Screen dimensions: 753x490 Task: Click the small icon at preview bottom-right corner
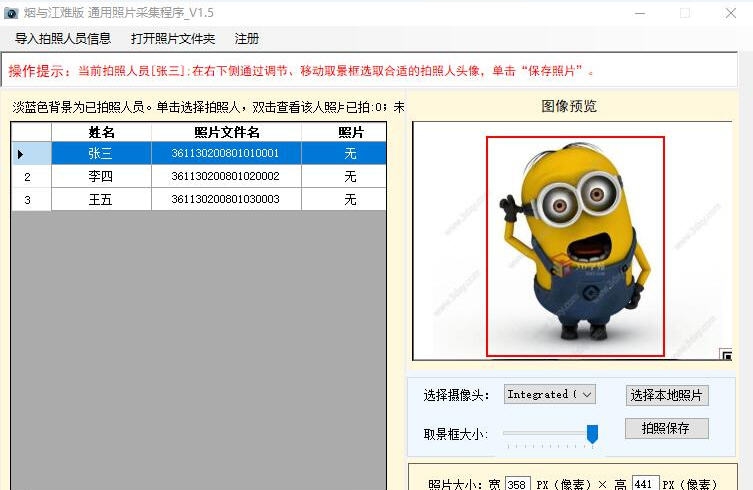click(726, 355)
